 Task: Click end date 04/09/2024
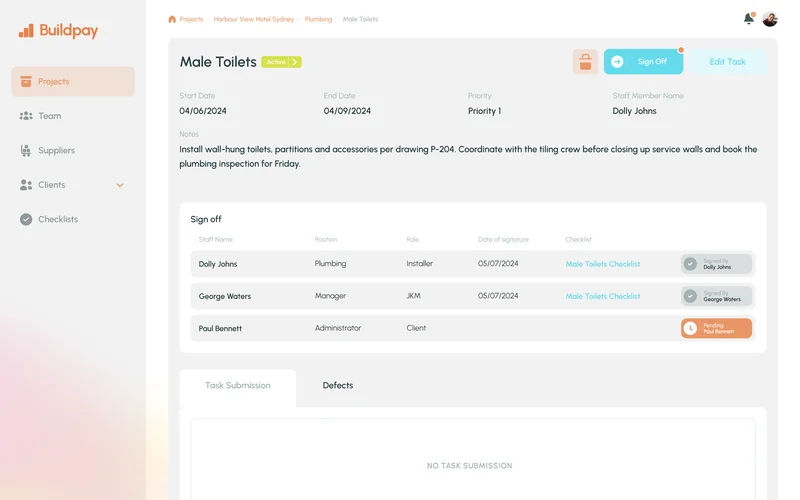(x=347, y=111)
